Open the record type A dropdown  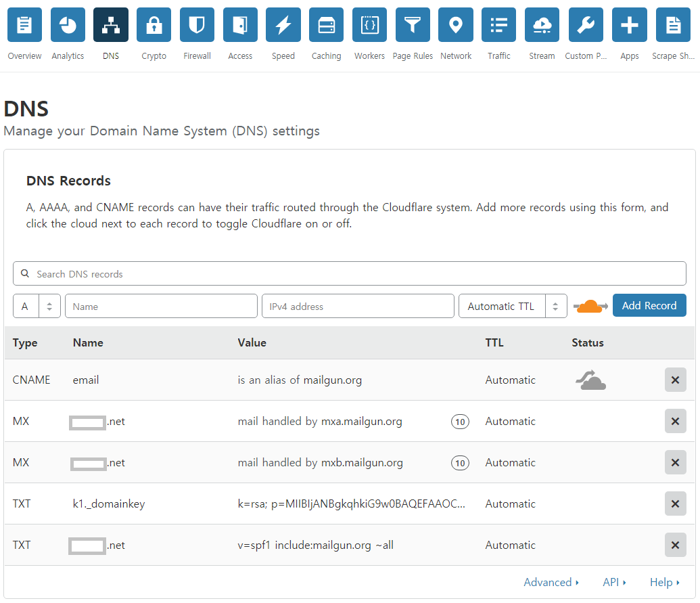tap(37, 306)
